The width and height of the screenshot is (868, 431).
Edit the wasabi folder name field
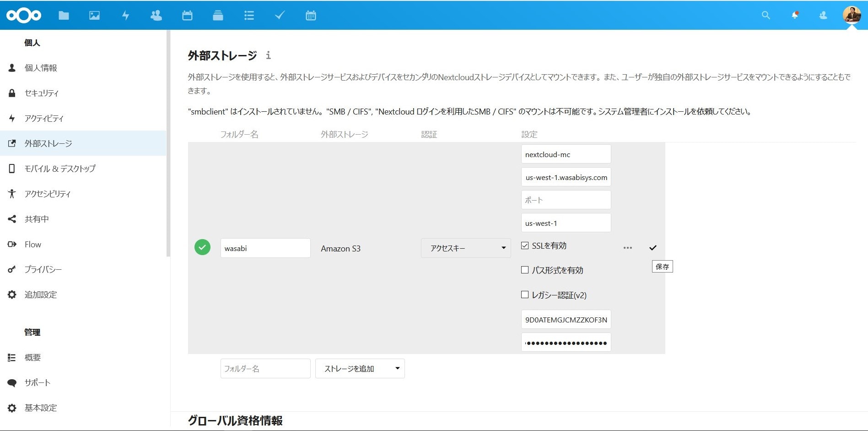[x=265, y=248]
